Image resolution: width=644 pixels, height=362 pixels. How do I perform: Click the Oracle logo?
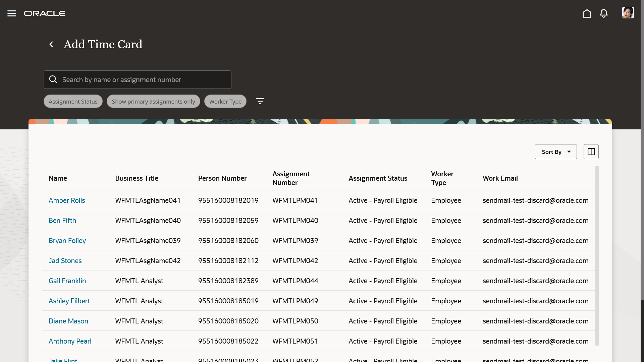[x=45, y=13]
